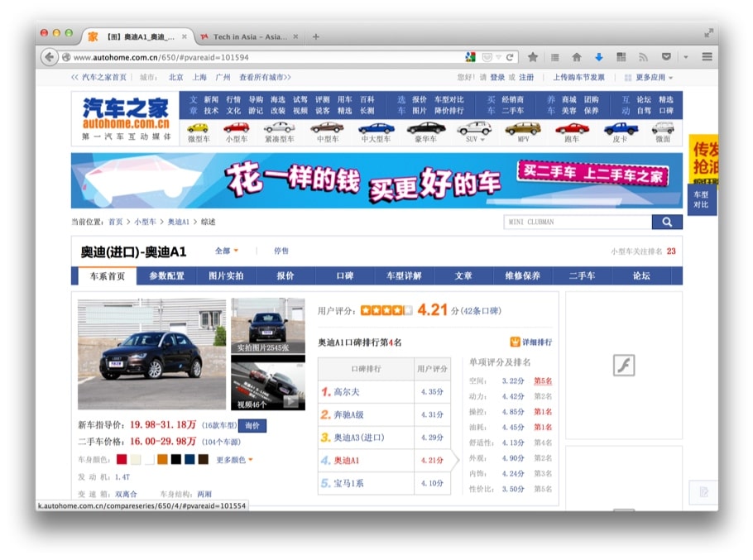This screenshot has height=560, width=753.
Task: Click the 停售 link
Action: pyautogui.click(x=281, y=251)
